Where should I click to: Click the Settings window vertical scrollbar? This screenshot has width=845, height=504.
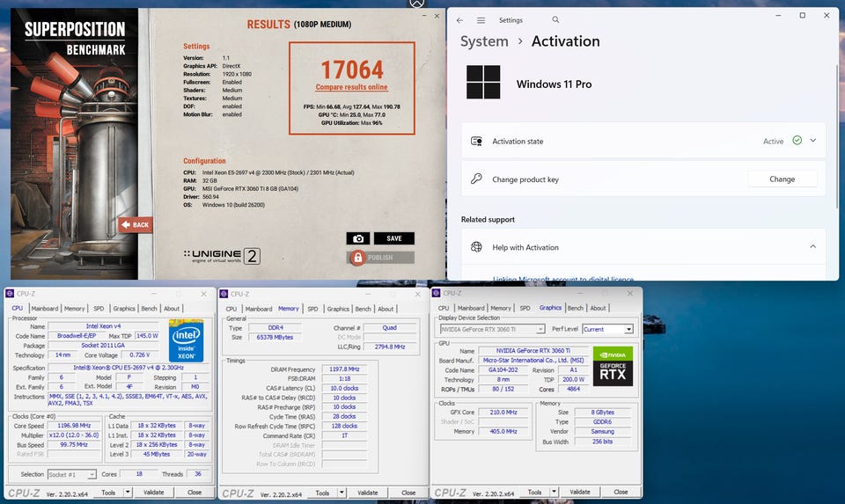(836, 137)
